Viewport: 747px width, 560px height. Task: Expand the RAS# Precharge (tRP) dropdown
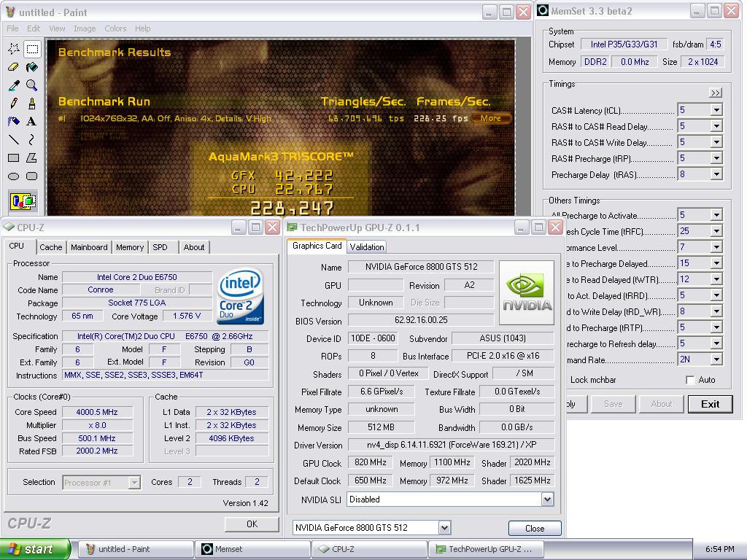(x=716, y=158)
